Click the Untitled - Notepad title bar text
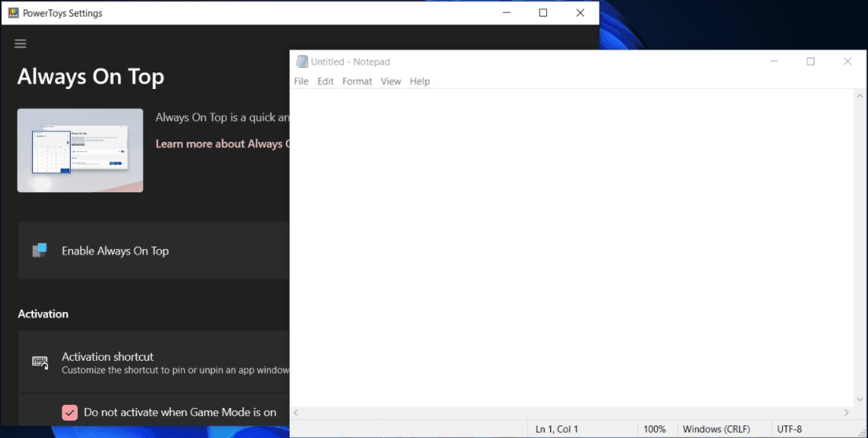Viewport: 868px width, 438px height. [x=350, y=61]
